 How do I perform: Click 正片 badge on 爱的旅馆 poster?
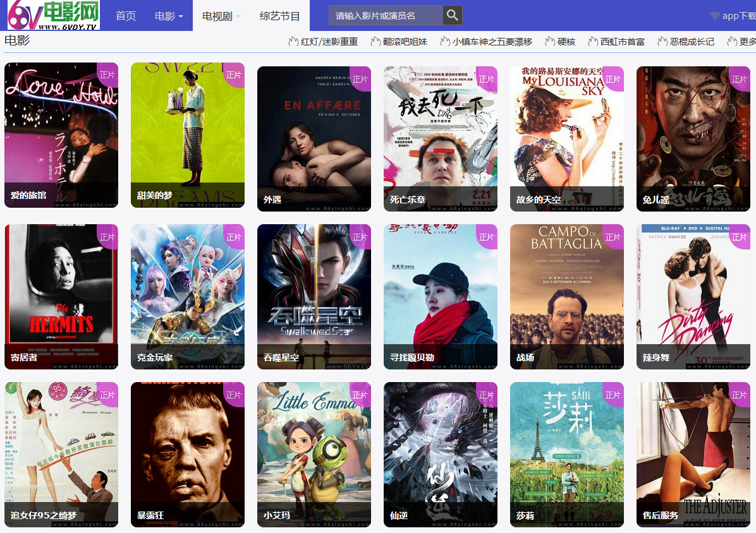pos(107,75)
